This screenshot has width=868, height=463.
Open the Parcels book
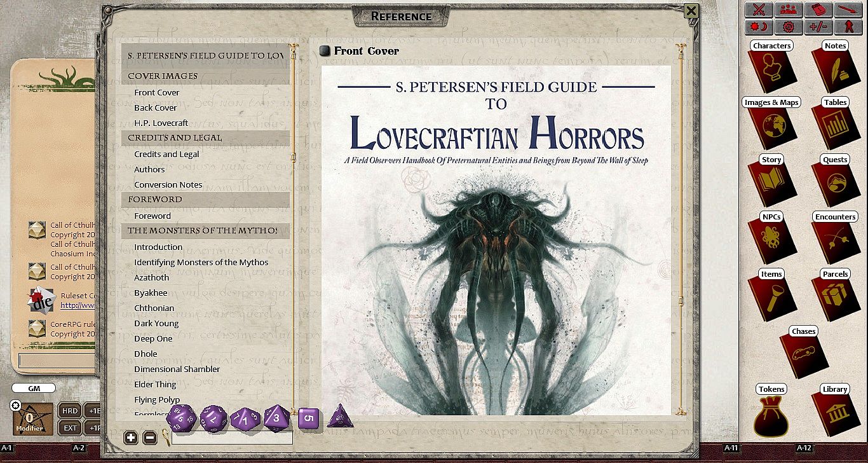click(835, 296)
